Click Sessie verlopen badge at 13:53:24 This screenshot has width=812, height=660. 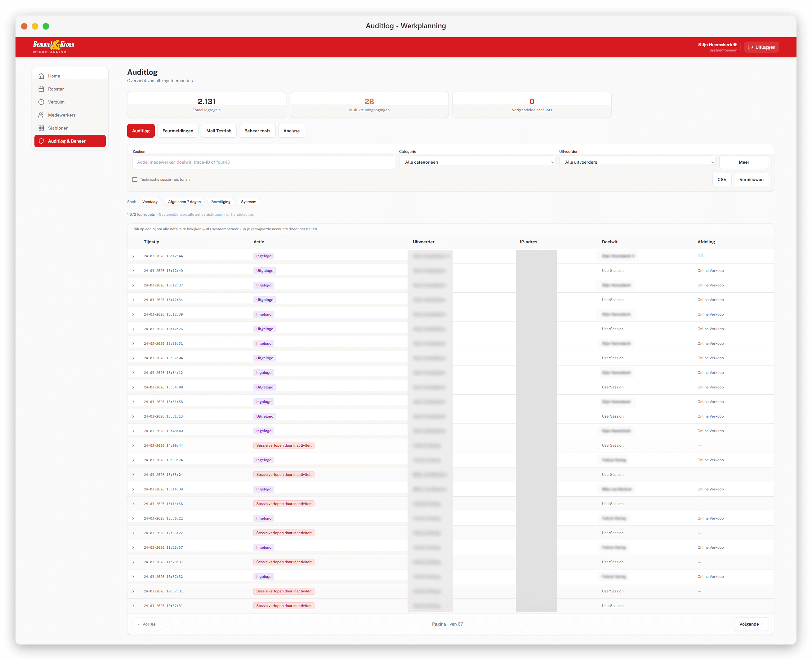pyautogui.click(x=284, y=475)
